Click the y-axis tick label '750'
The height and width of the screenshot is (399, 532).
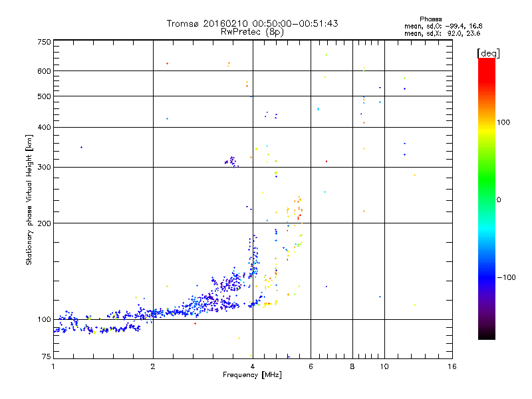(x=44, y=43)
